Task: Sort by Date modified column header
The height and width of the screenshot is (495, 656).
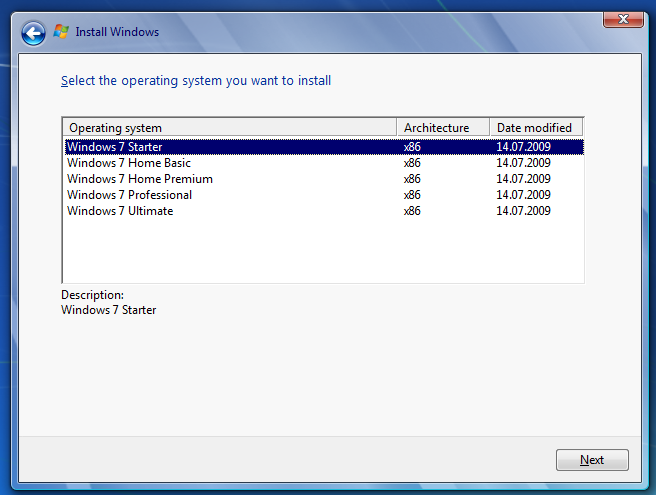Action: pos(536,128)
